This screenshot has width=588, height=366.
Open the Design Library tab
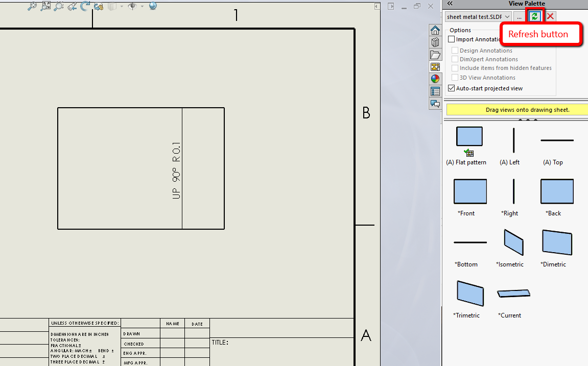point(435,42)
